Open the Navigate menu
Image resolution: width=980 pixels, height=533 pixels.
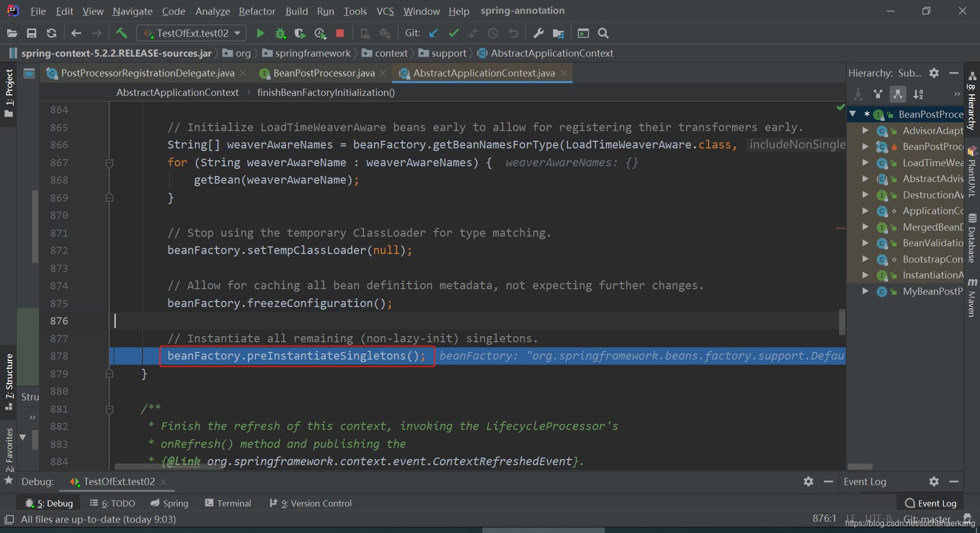[132, 11]
